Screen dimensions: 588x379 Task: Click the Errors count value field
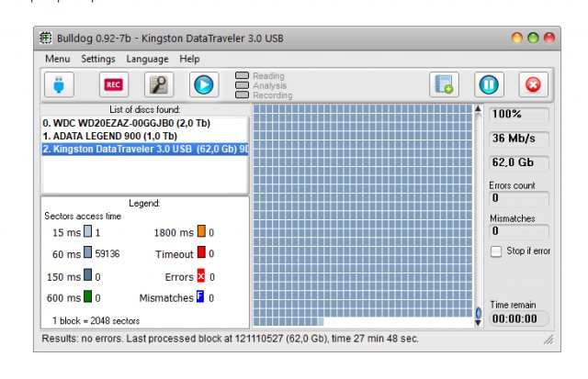[519, 198]
